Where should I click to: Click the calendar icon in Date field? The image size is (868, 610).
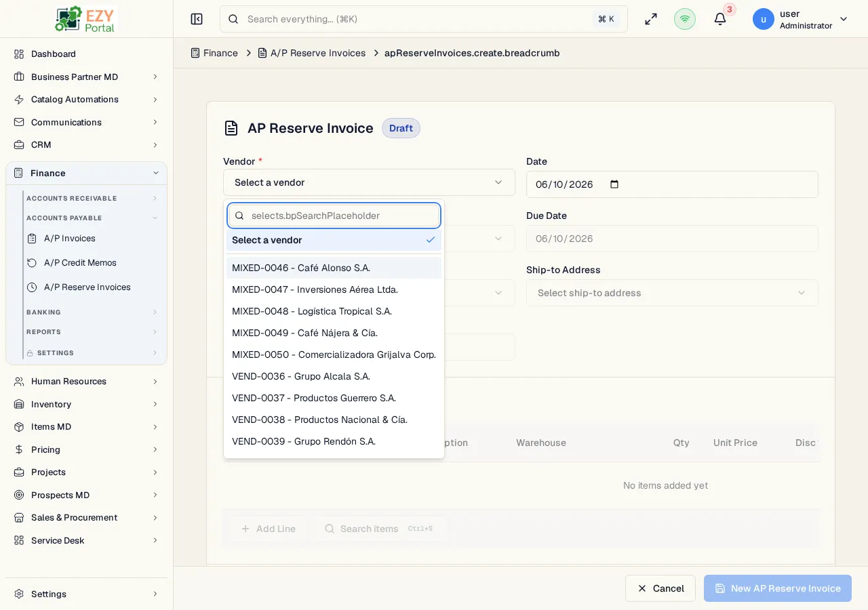pyautogui.click(x=614, y=184)
